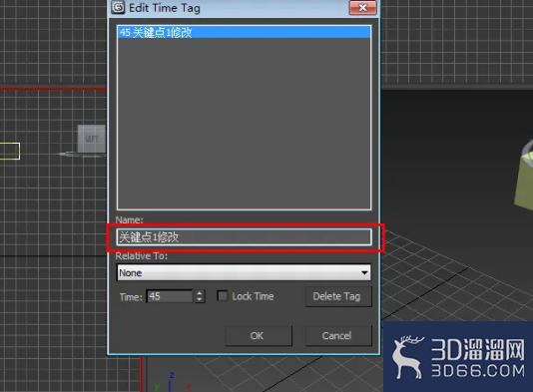Decrease Time with spinner down arrow
Image resolution: width=533 pixels, height=392 pixels.
pos(200,299)
